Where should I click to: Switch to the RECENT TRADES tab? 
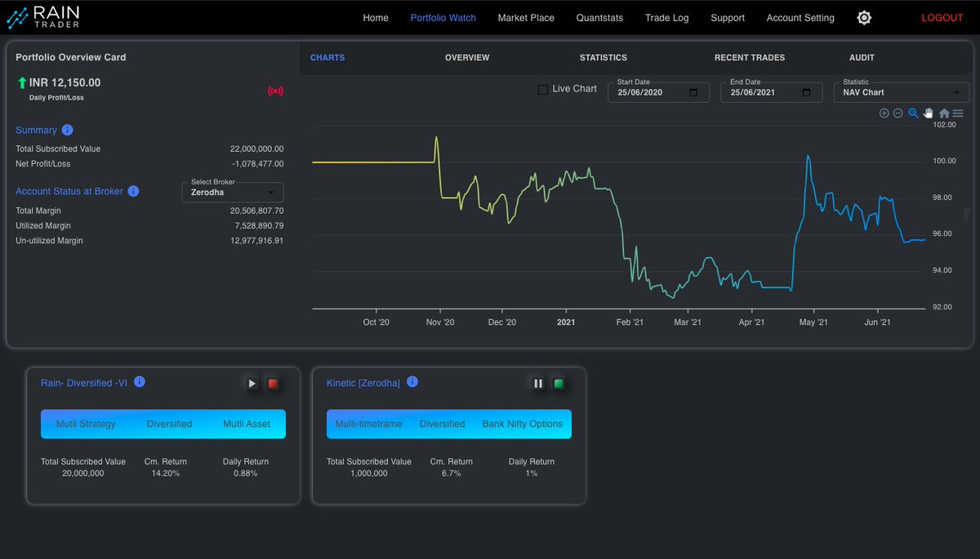750,58
